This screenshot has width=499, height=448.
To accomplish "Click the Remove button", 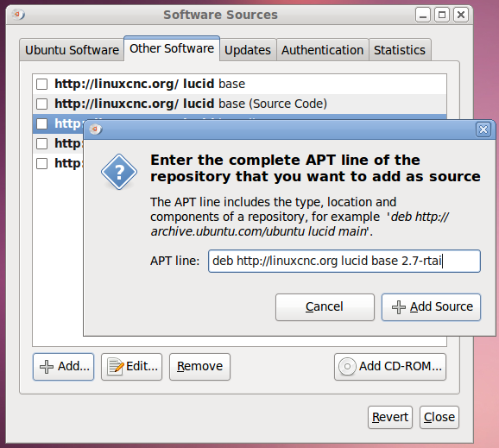I will (199, 367).
